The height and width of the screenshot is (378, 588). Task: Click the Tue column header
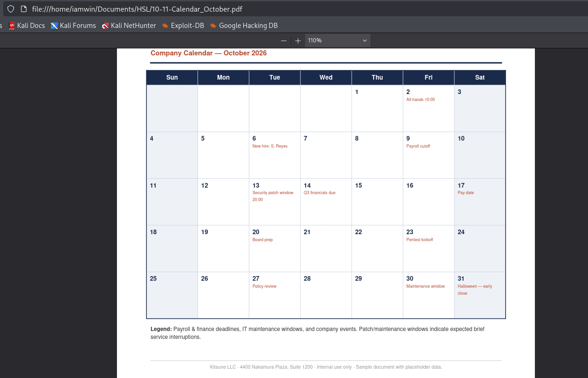[x=275, y=77]
